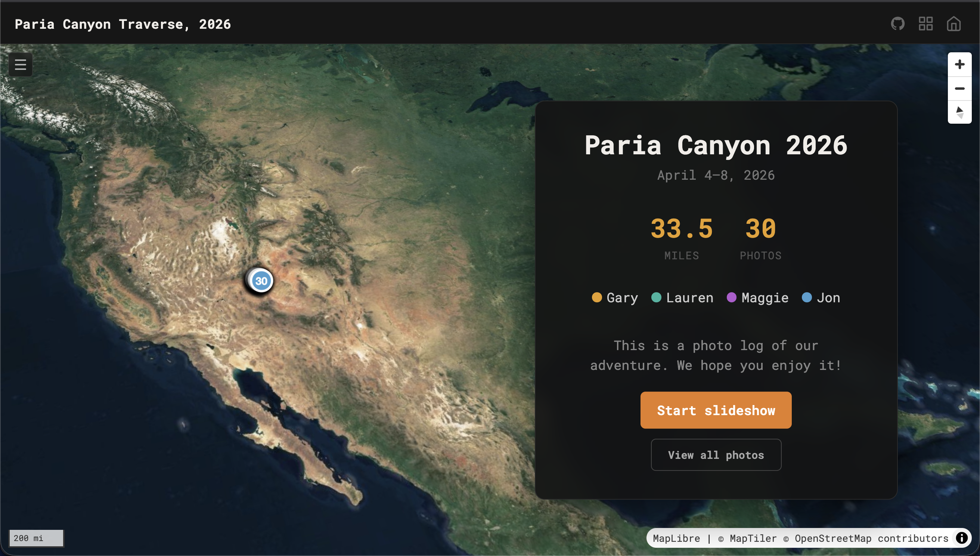This screenshot has width=980, height=556.
Task: Open the MapLibre attribution link
Action: pyautogui.click(x=676, y=538)
